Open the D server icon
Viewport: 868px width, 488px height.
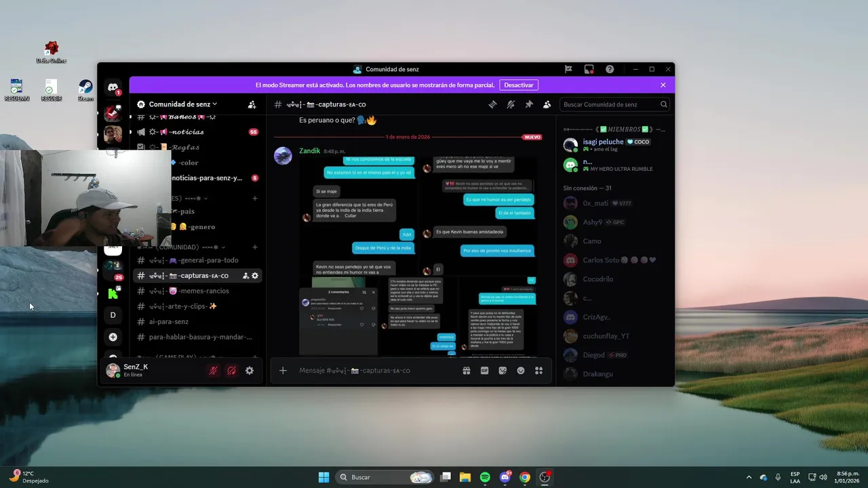[x=113, y=315]
